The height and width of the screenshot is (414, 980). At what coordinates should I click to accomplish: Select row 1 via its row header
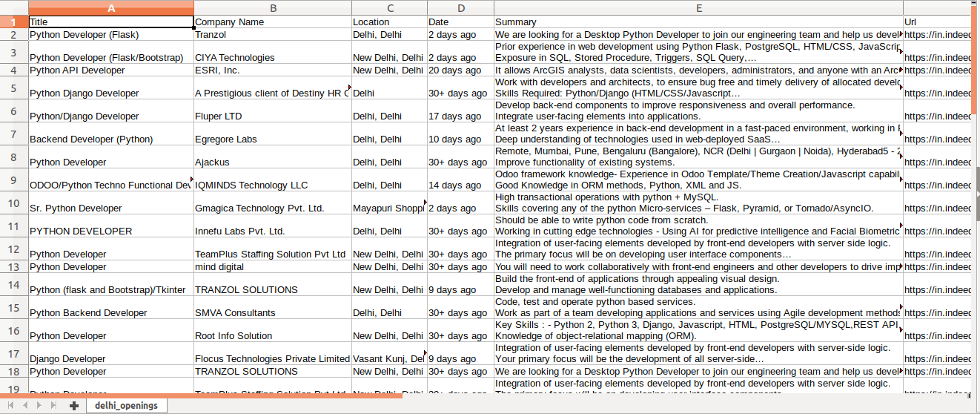point(14,22)
